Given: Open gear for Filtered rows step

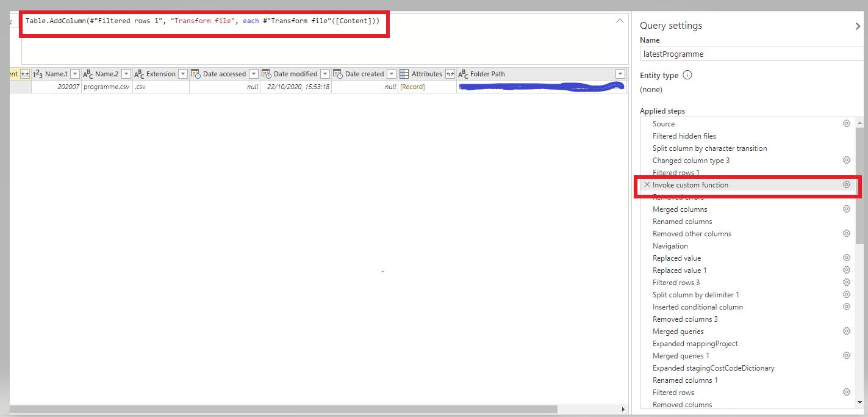Looking at the screenshot, I should click(x=847, y=392).
